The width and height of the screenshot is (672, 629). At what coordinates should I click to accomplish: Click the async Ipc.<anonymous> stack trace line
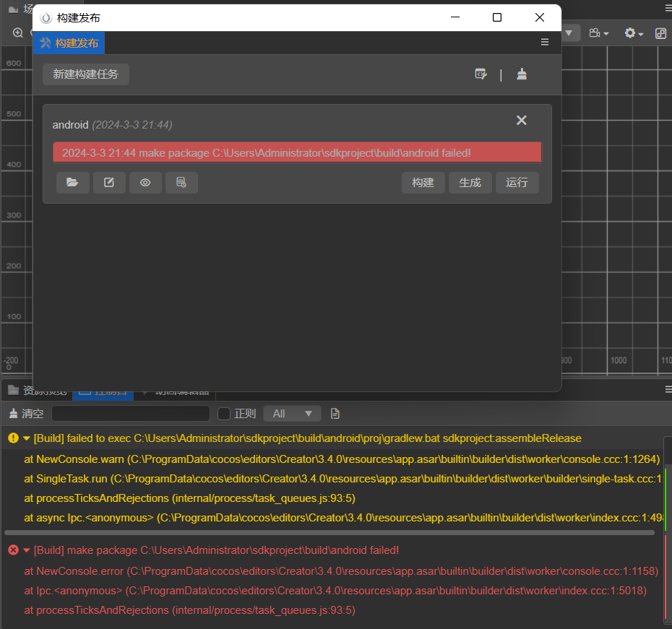[x=343, y=518]
